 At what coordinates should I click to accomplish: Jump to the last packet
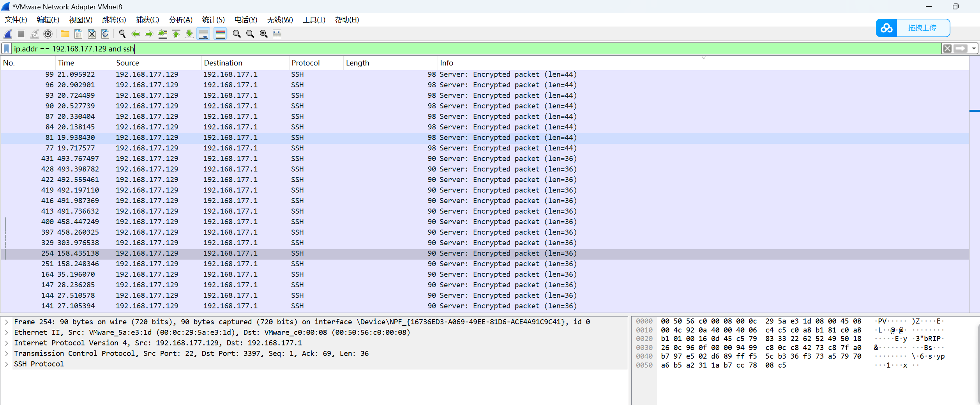click(189, 34)
